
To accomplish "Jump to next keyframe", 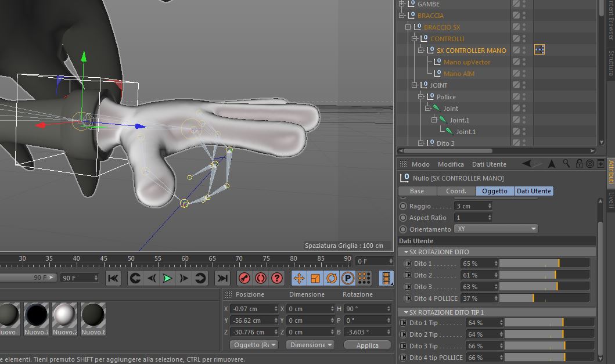I will (x=200, y=279).
